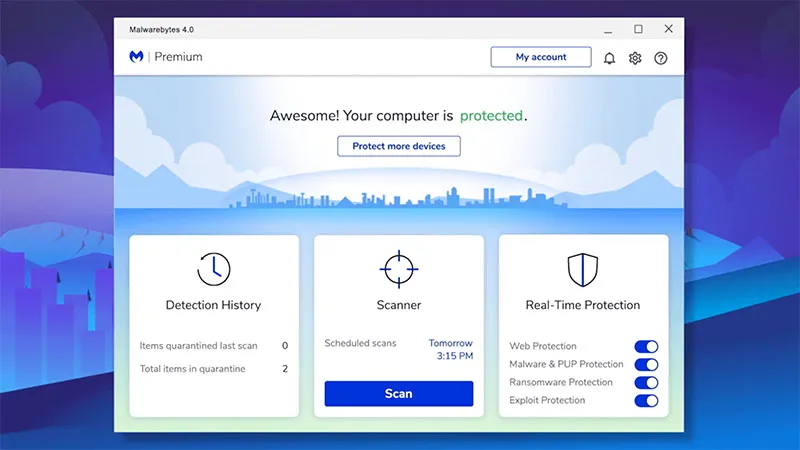Click the green protected status word
This screenshot has height=450, width=800.
click(491, 116)
